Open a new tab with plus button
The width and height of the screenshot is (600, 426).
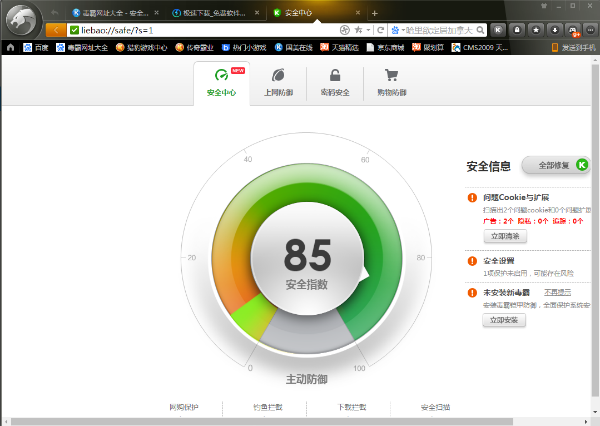pyautogui.click(x=375, y=13)
